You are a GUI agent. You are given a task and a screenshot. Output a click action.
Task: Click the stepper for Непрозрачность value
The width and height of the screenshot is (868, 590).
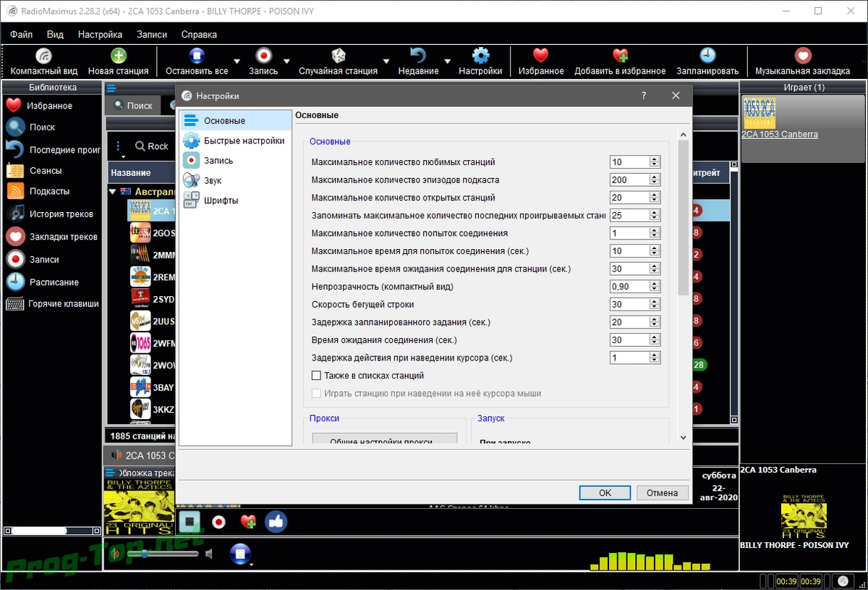coord(655,287)
